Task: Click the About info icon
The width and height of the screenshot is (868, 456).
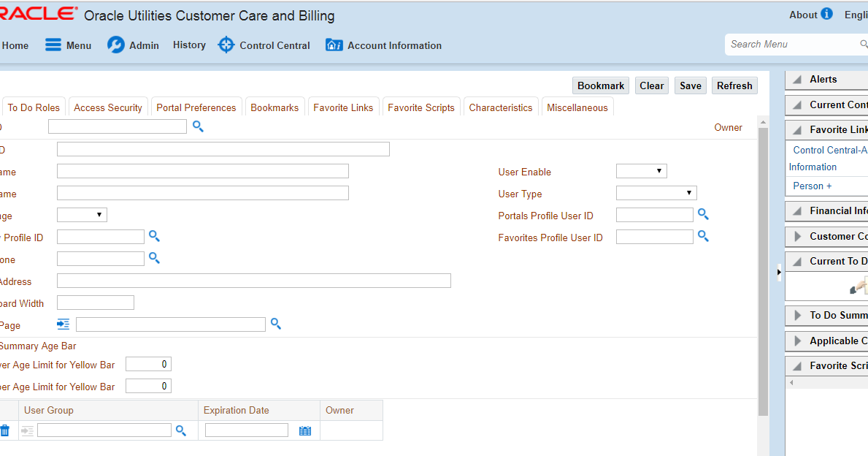Action: click(826, 14)
